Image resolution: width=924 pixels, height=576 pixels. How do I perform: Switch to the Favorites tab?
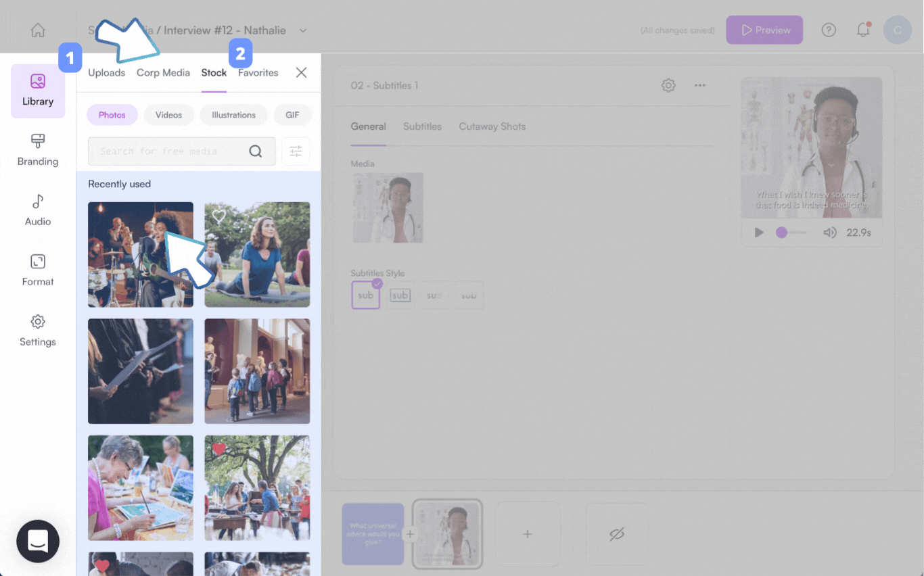[258, 72]
